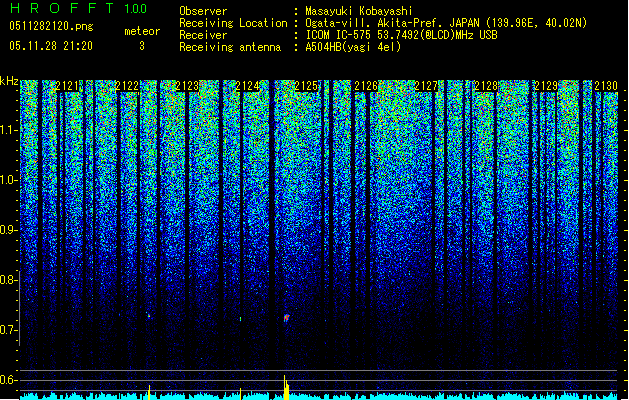Click the Observer field label

203,11
